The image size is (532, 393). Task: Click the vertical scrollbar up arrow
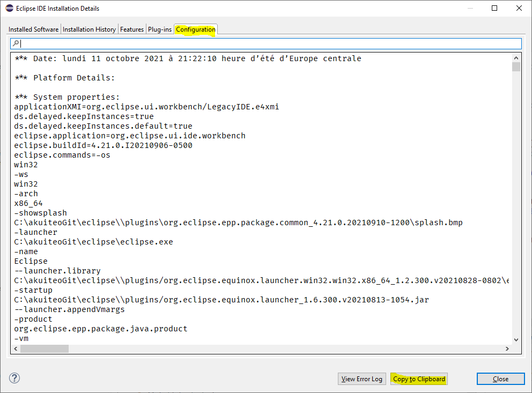click(516, 58)
